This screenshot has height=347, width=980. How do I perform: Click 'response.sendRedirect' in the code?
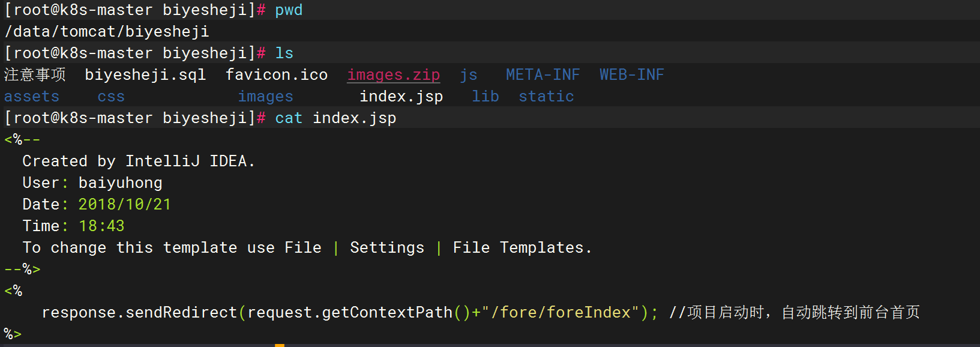click(139, 312)
